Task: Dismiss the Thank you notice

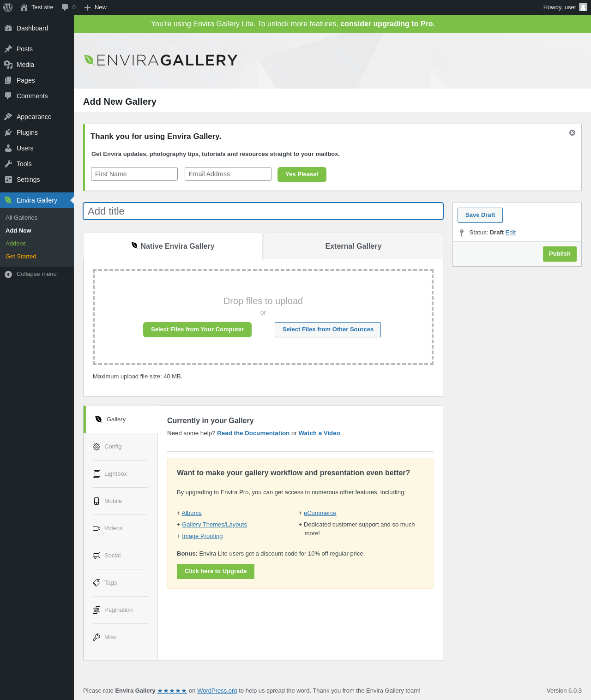Action: (572, 133)
